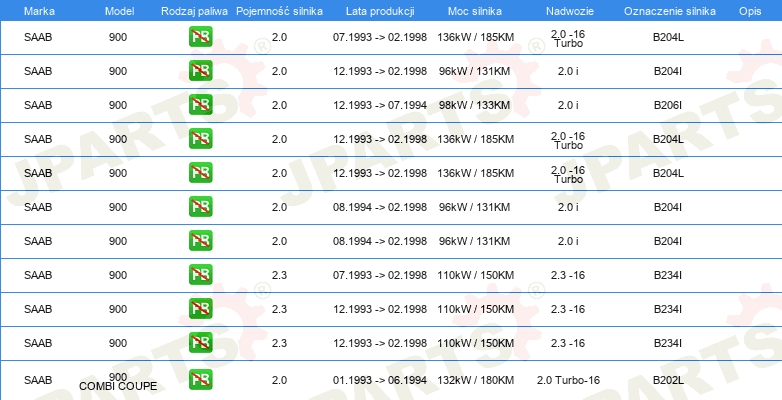Select B204L in the 07.1993 row
This screenshot has width=782, height=400.
coord(668,37)
